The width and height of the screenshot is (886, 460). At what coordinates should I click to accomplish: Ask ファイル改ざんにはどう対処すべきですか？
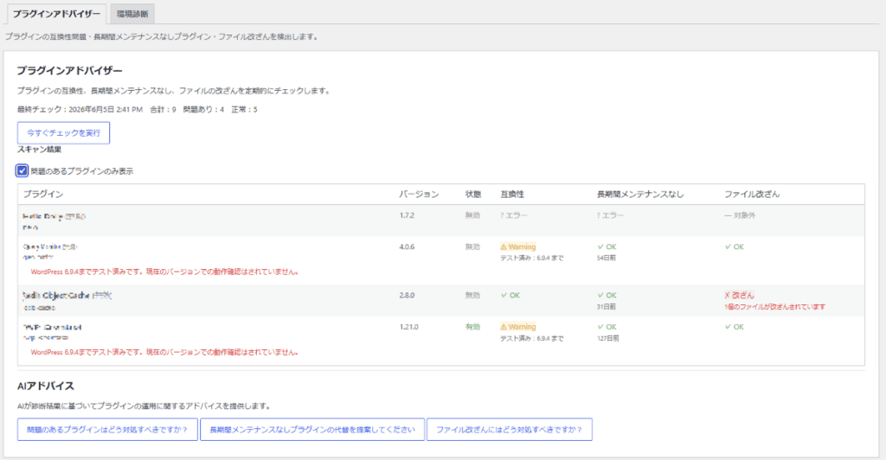tap(509, 429)
